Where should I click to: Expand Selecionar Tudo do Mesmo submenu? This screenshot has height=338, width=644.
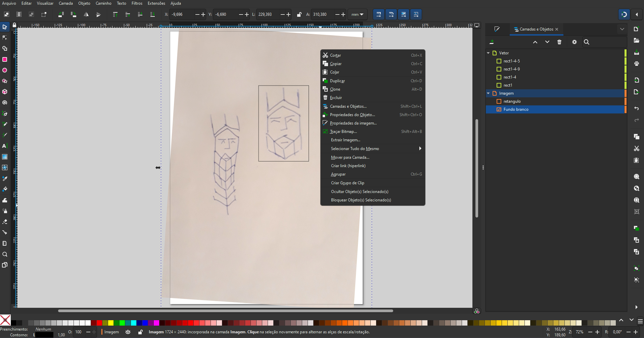click(373, 149)
